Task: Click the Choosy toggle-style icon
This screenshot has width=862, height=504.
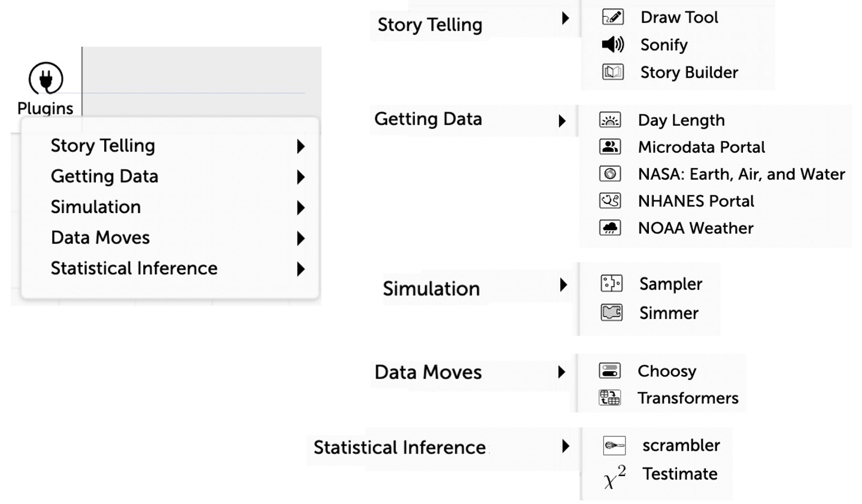Action: point(610,371)
